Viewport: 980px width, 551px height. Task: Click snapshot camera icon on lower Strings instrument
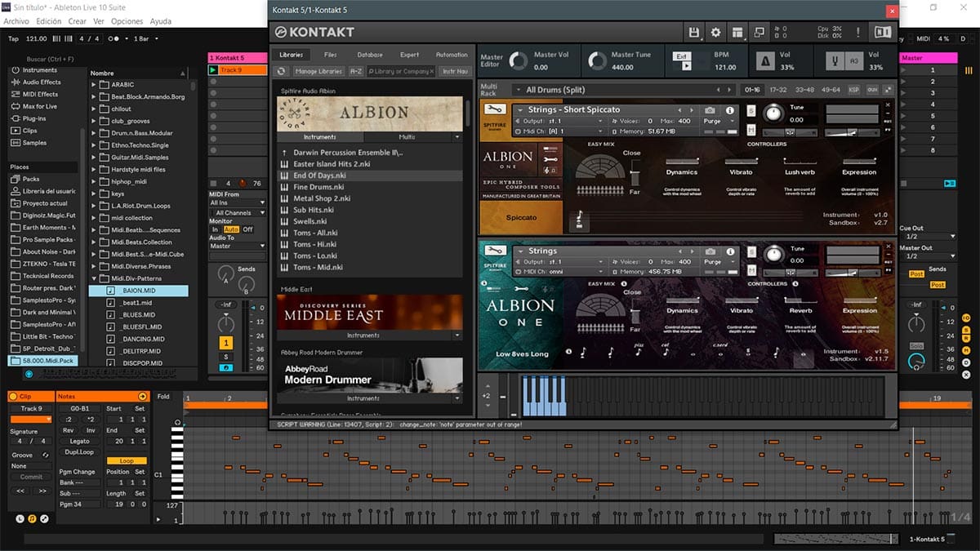coord(710,251)
